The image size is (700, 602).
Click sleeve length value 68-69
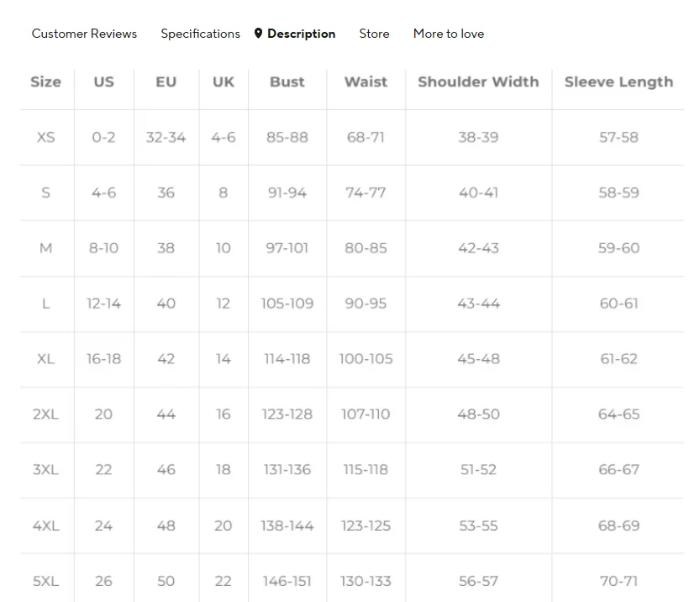(x=618, y=525)
